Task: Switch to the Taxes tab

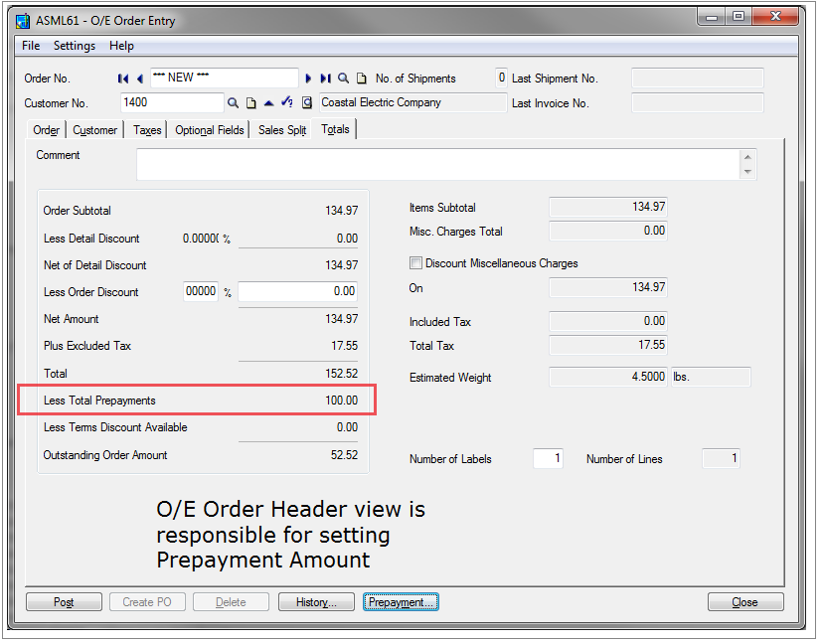Action: [x=147, y=130]
